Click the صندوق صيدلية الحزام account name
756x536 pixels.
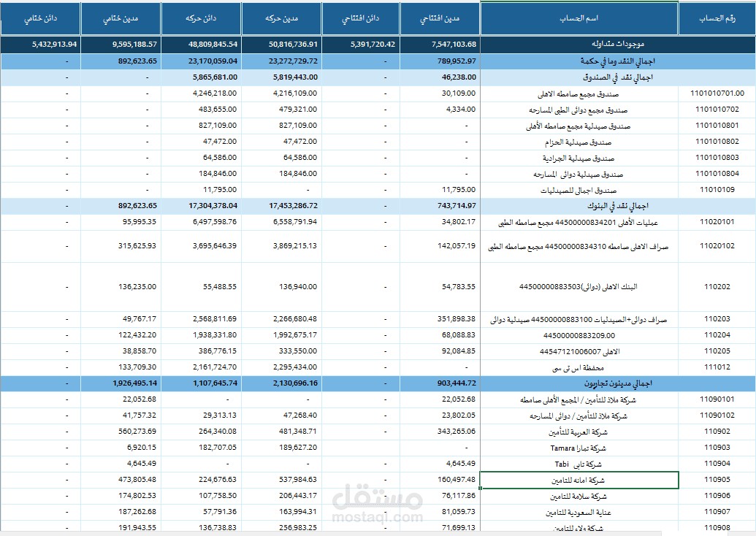578,142
